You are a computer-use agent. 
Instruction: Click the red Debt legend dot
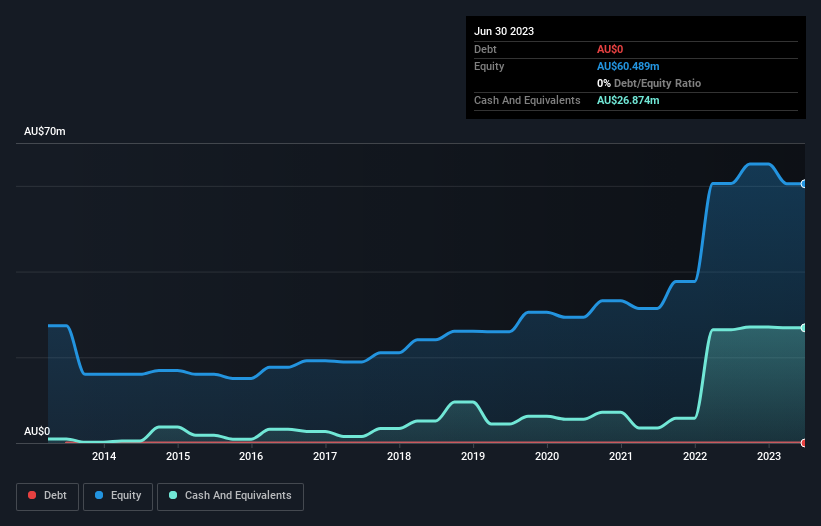point(32,495)
